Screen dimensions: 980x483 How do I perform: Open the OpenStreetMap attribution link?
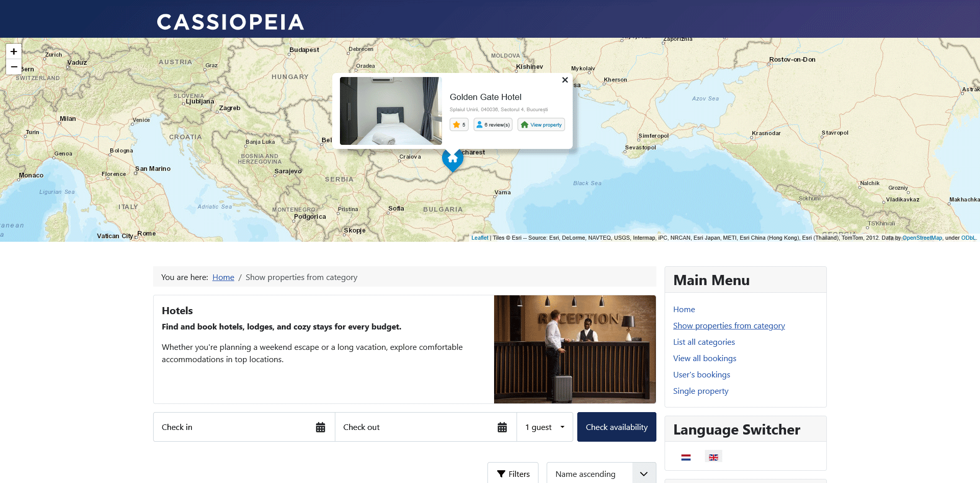click(x=922, y=238)
